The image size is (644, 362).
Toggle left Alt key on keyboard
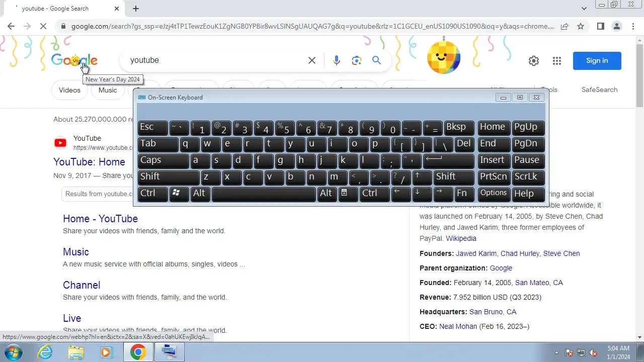click(200, 194)
